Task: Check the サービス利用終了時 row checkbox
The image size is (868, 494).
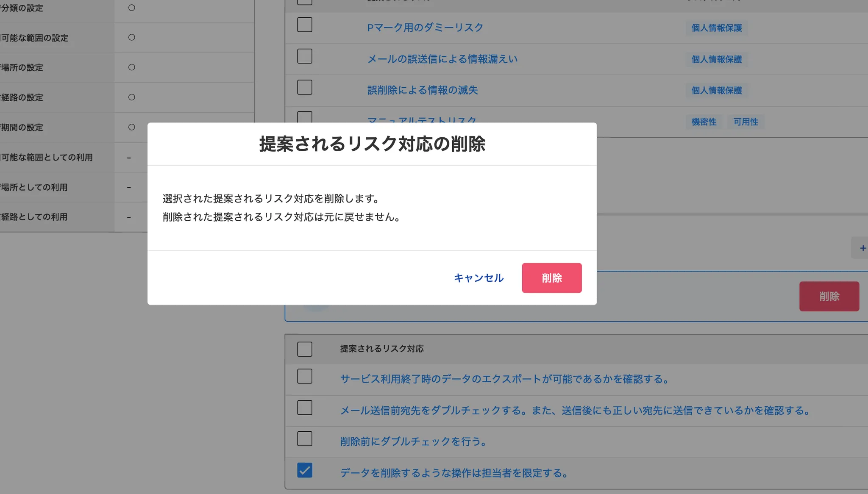Action: click(304, 376)
